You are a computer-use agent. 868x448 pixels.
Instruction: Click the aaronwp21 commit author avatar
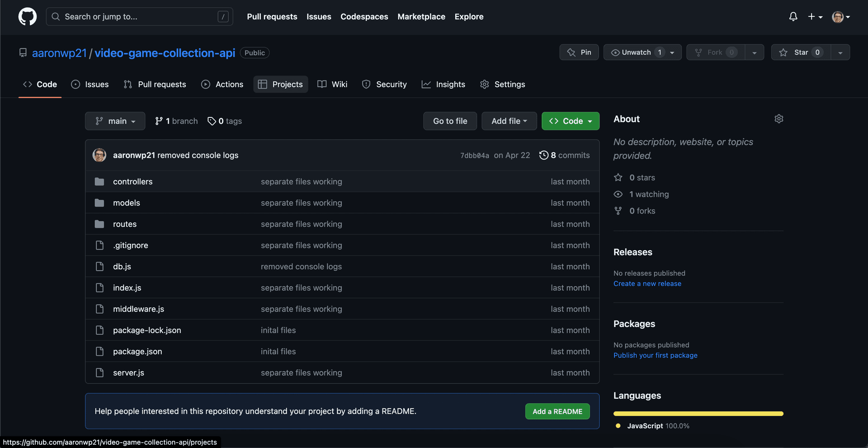pos(99,155)
